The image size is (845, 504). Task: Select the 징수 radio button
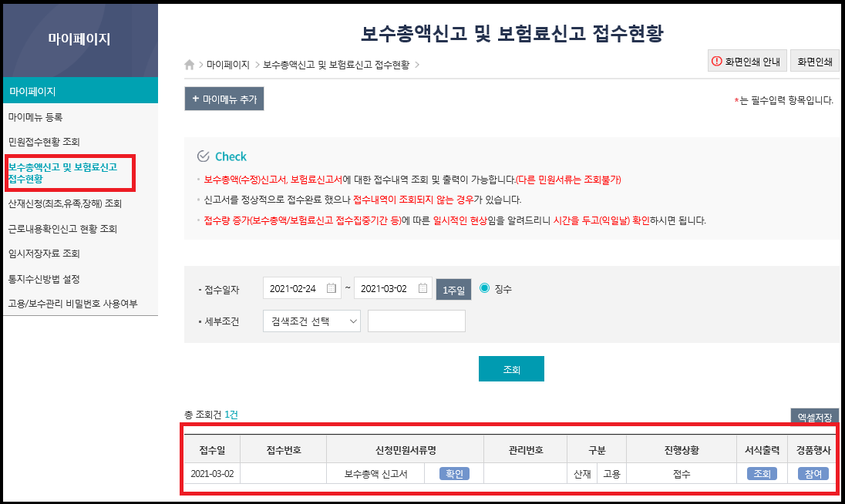click(484, 288)
